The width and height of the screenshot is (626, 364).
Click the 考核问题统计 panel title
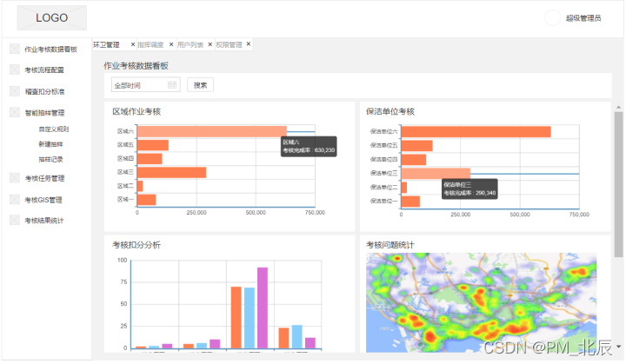coord(390,245)
